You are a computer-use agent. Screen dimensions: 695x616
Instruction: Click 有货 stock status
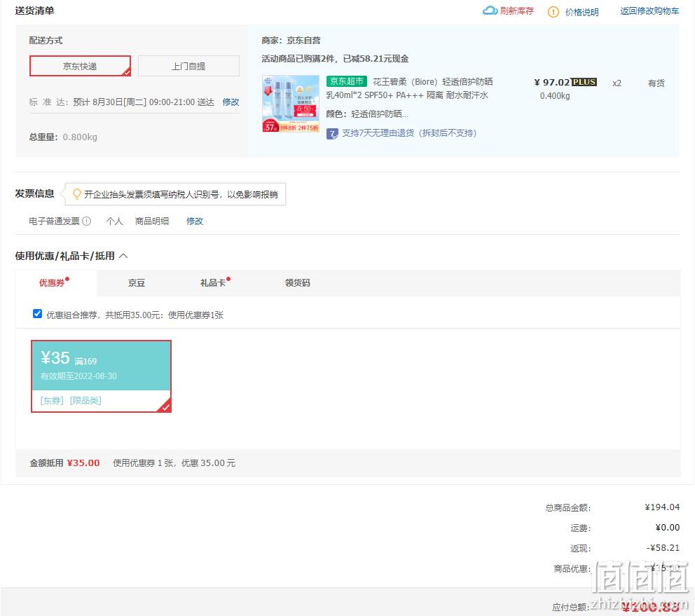click(x=656, y=83)
